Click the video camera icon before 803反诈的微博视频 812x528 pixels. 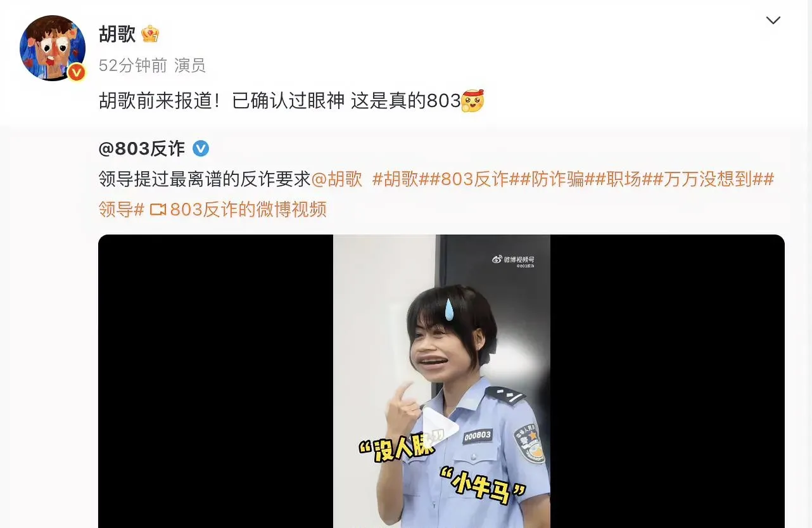pos(158,210)
